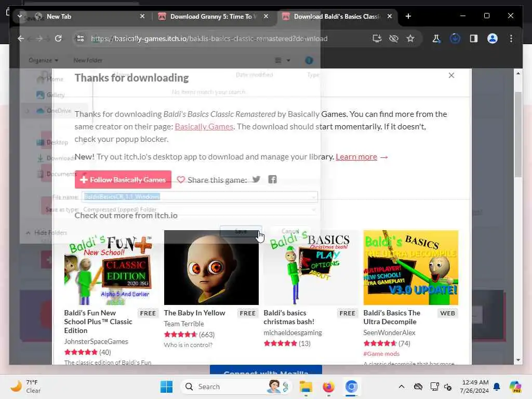
Task: Open the Basically Games creator link
Action: point(204,127)
